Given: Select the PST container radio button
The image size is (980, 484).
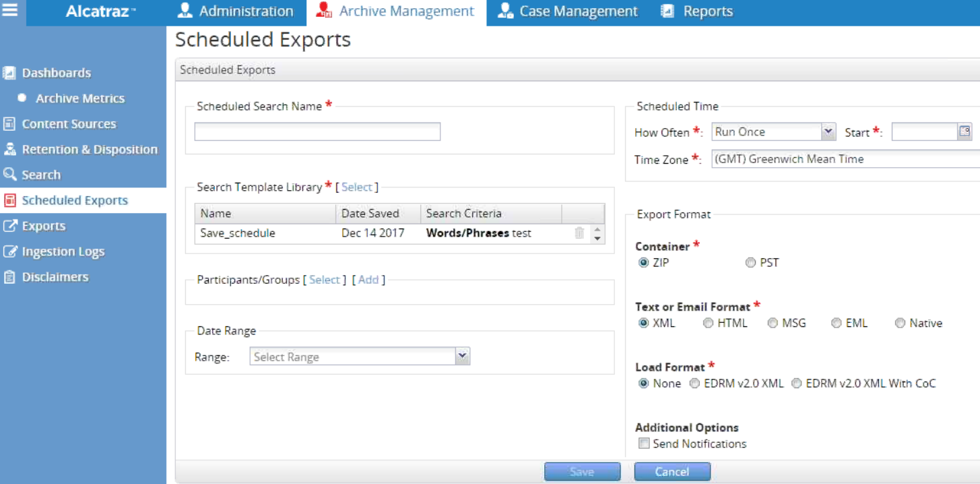Looking at the screenshot, I should [750, 263].
